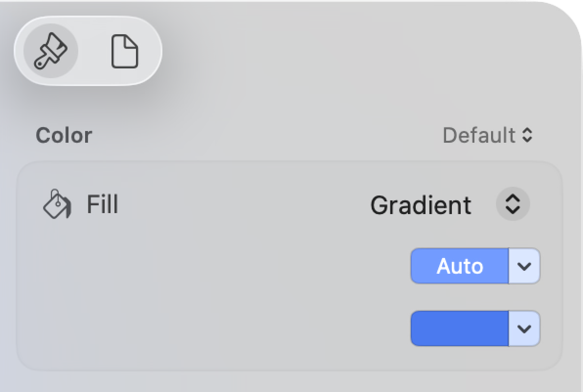Toggle to the brush view in the segmented control
The image size is (583, 392).
coord(51,51)
